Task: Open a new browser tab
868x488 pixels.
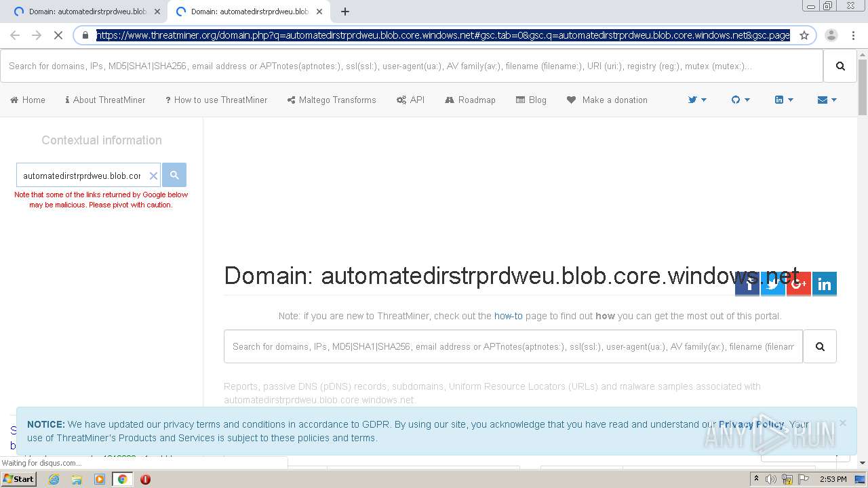Action: (x=345, y=12)
